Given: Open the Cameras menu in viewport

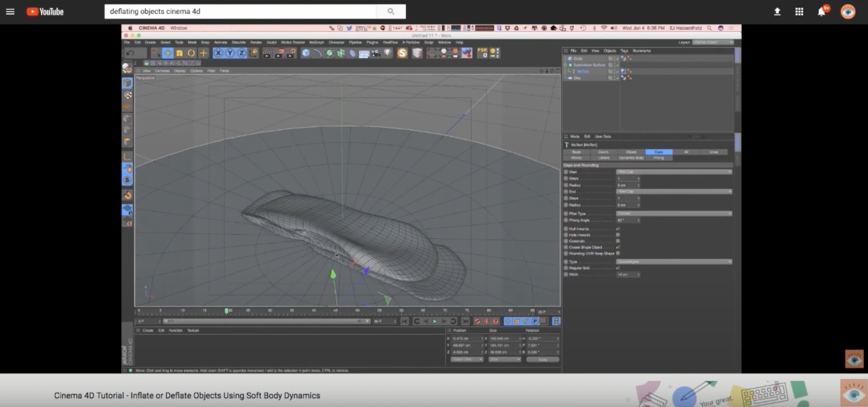Looking at the screenshot, I should (162, 71).
